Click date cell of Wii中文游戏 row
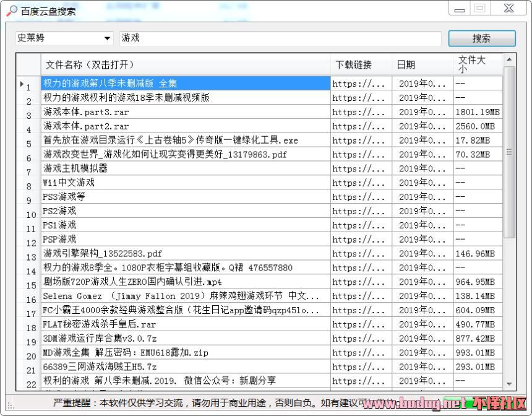 tap(423, 183)
